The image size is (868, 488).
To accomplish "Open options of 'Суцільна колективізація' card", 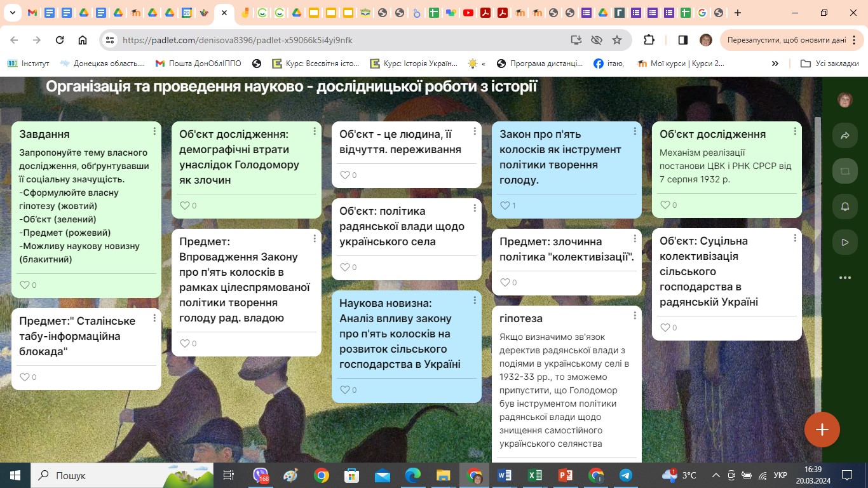I will click(795, 238).
